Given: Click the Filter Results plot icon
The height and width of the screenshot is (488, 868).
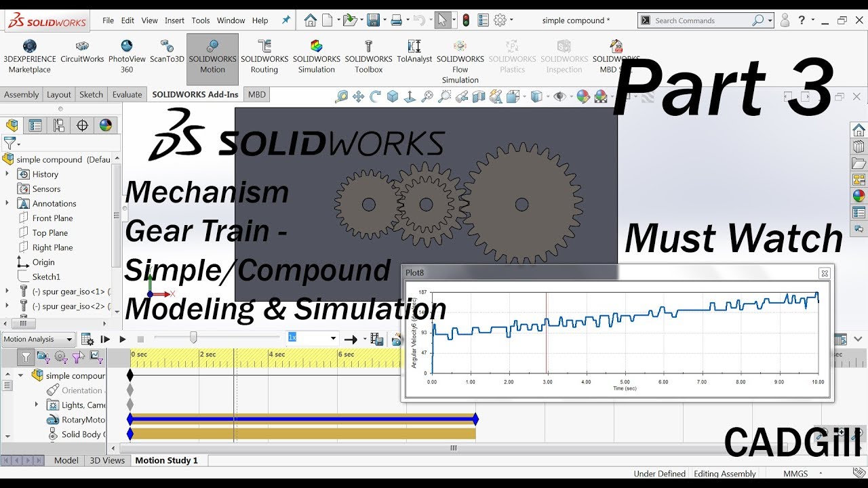Looking at the screenshot, I should tap(96, 357).
